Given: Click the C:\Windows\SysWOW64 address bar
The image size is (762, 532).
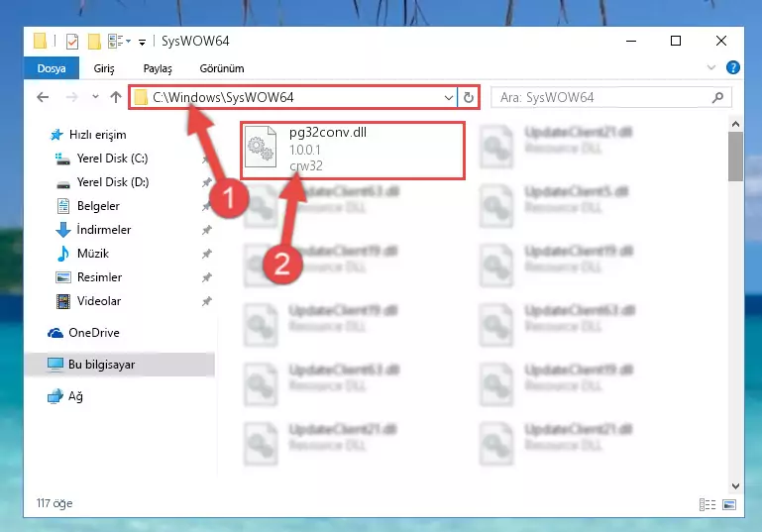Looking at the screenshot, I should [x=293, y=97].
